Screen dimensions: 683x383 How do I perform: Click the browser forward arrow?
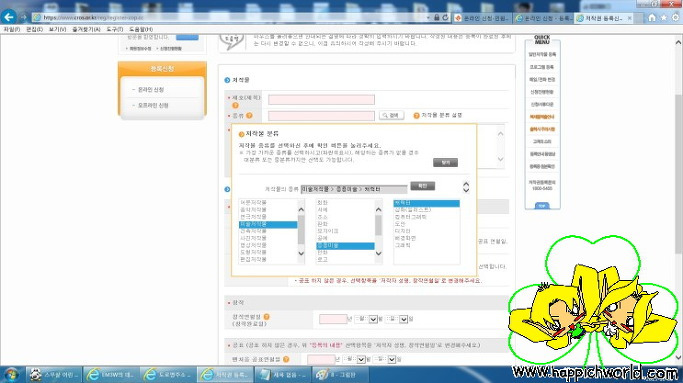[24, 17]
